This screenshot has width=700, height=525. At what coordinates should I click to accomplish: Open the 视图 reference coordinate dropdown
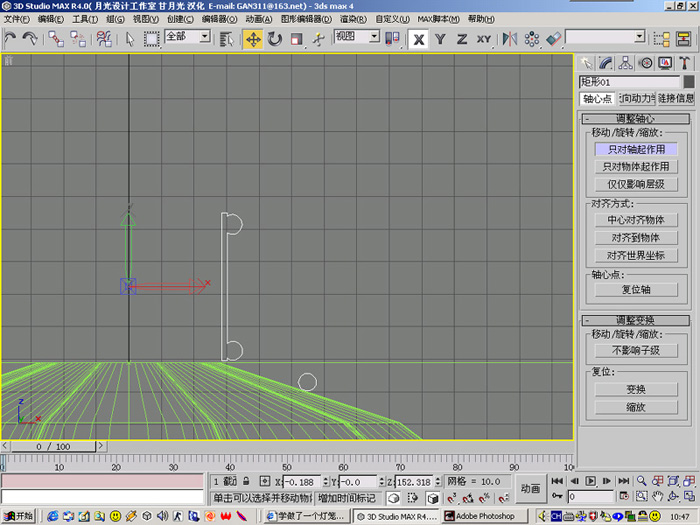click(x=374, y=36)
